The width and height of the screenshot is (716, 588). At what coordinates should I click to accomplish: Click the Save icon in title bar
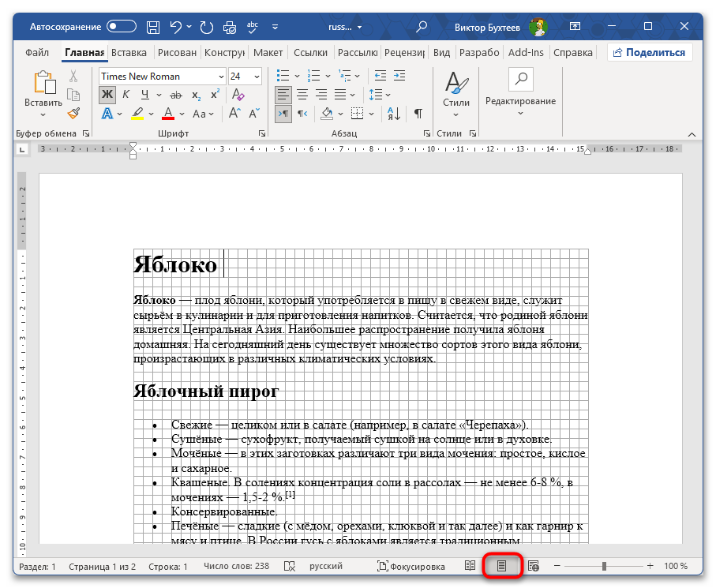click(x=153, y=28)
